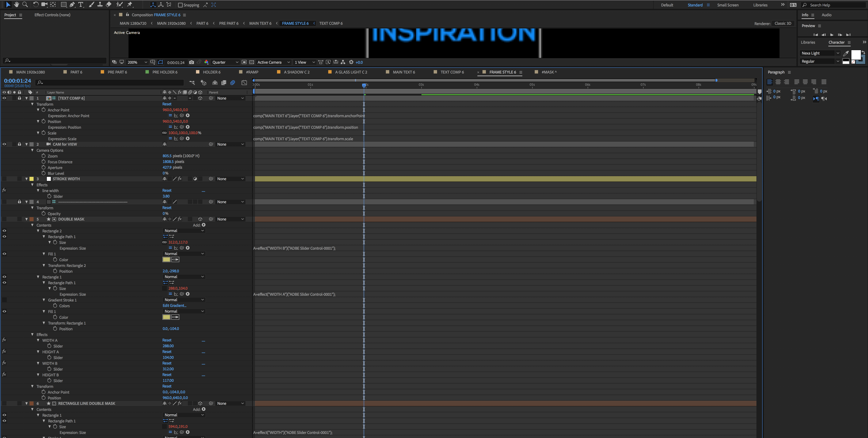
Task: Select the Horizontal Type tool
Action: [x=81, y=5]
